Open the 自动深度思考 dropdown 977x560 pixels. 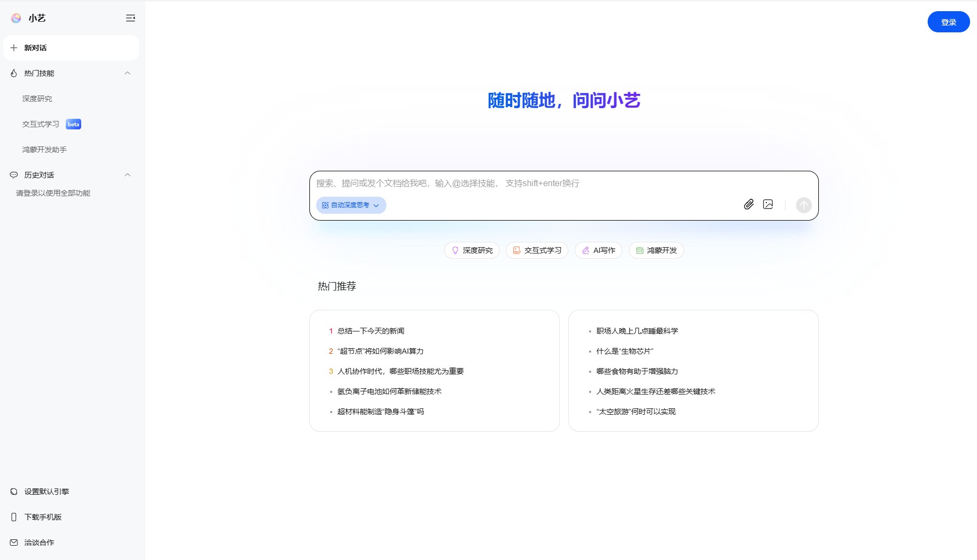coord(350,205)
